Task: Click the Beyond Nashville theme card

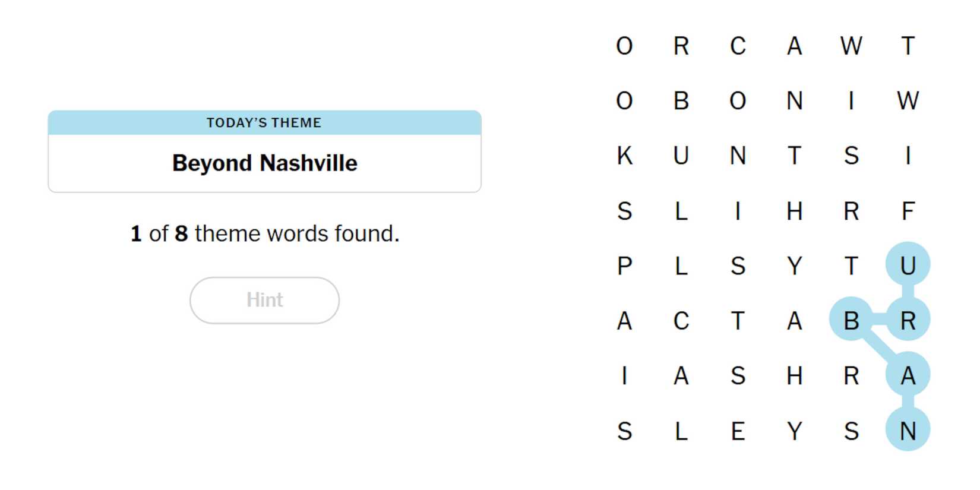Action: pyautogui.click(x=264, y=151)
